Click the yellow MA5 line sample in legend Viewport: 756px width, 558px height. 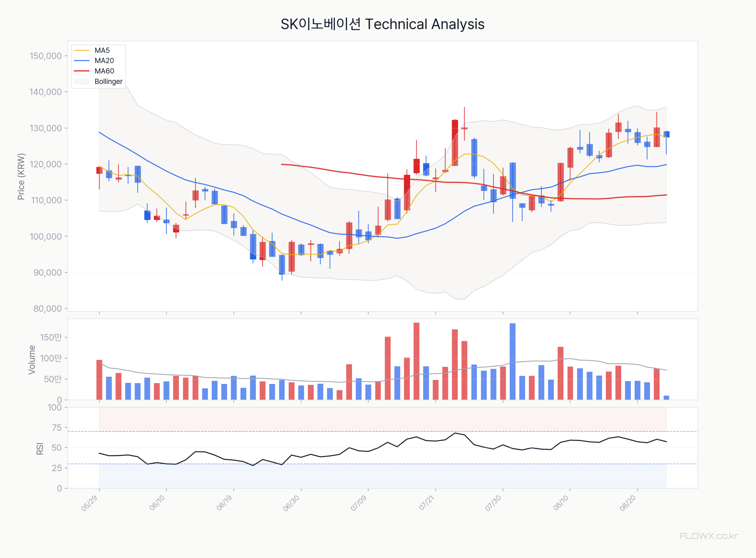(x=82, y=50)
